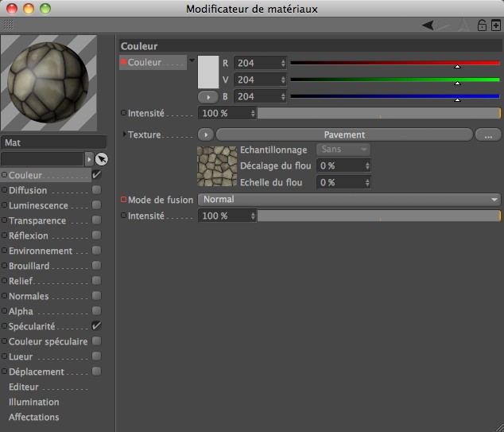Click the Pavement texture thumbnail preview
The width and height of the screenshot is (504, 432).
pyautogui.click(x=215, y=165)
